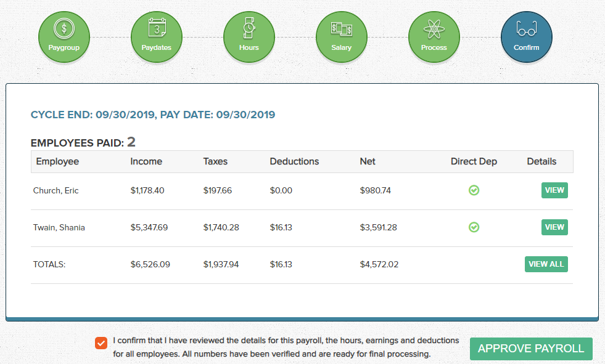This screenshot has height=364, width=605.
Task: Jump to the Salary money step
Action: click(342, 37)
